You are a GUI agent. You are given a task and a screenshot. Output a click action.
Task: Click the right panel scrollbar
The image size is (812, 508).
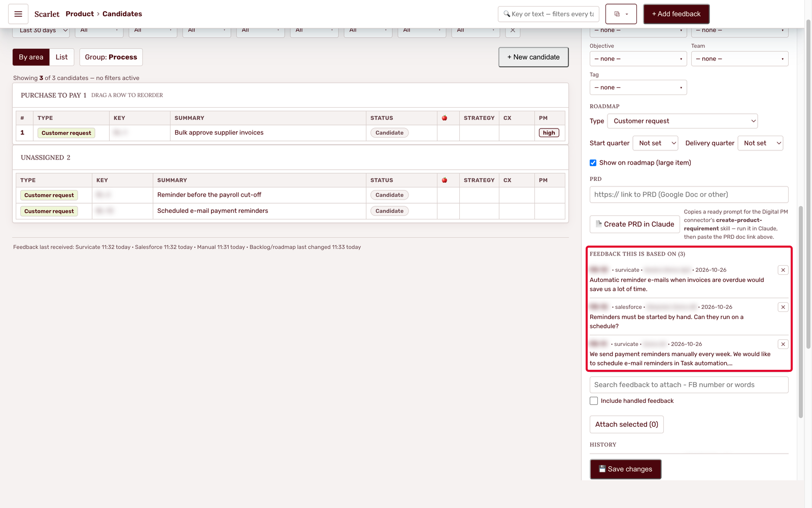click(801, 312)
